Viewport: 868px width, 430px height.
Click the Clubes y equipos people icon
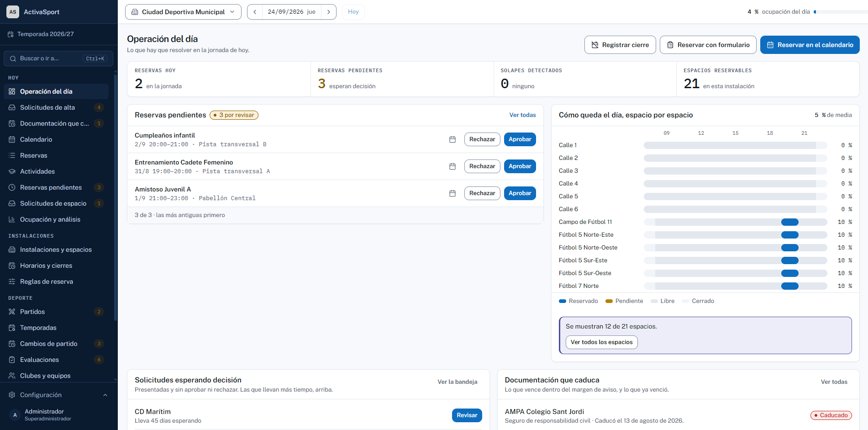(12, 376)
